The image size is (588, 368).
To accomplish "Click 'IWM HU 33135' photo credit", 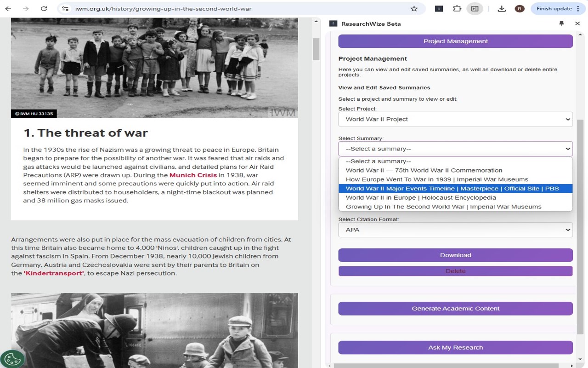I will [x=34, y=114].
